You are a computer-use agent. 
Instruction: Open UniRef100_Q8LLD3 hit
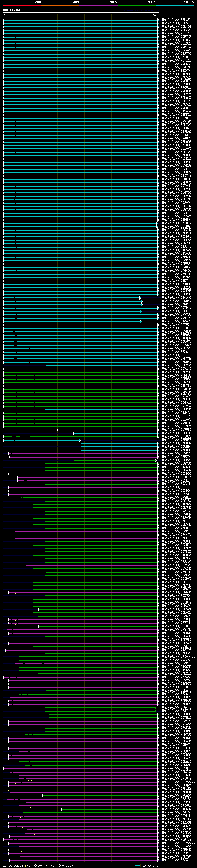coord(176,433)
